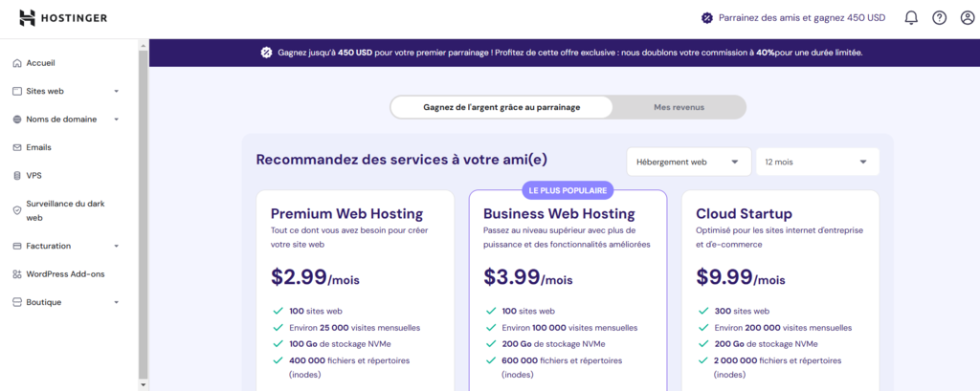Image resolution: width=980 pixels, height=391 pixels.
Task: Click "Environ 100 000 visites mensuelles"
Action: coord(569,328)
